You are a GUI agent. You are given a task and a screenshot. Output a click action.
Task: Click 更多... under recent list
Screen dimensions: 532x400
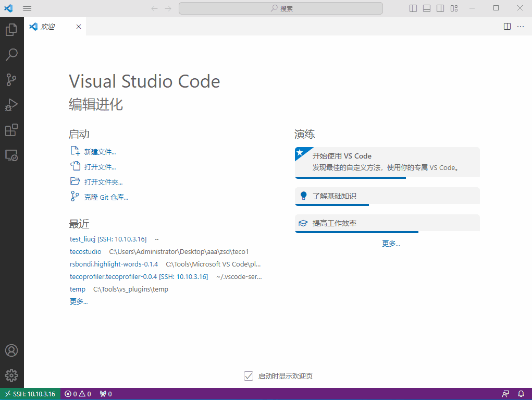[x=79, y=301]
